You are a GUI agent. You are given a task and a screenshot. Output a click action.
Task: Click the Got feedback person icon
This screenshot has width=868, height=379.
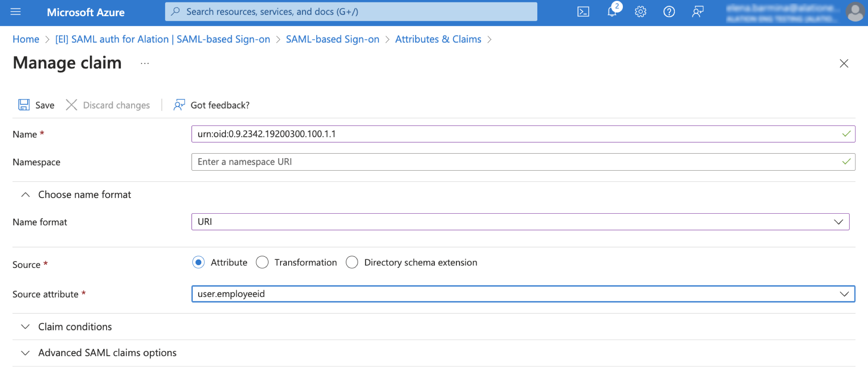(179, 105)
